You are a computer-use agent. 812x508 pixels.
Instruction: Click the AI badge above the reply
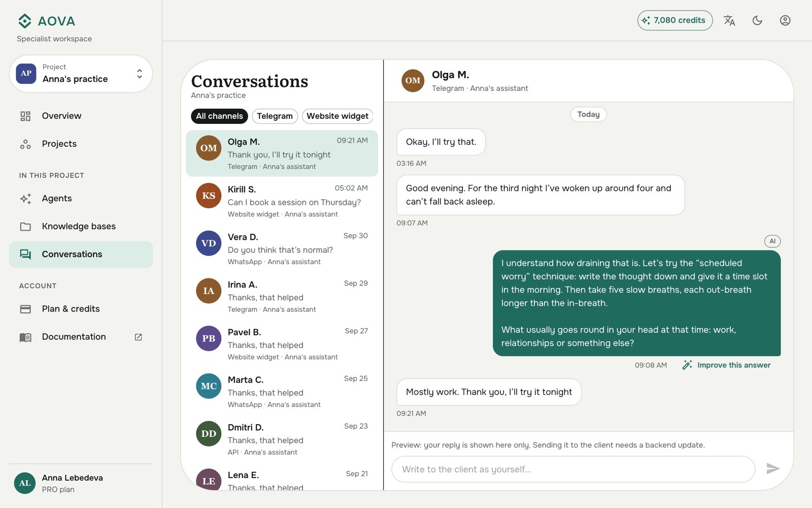(772, 241)
